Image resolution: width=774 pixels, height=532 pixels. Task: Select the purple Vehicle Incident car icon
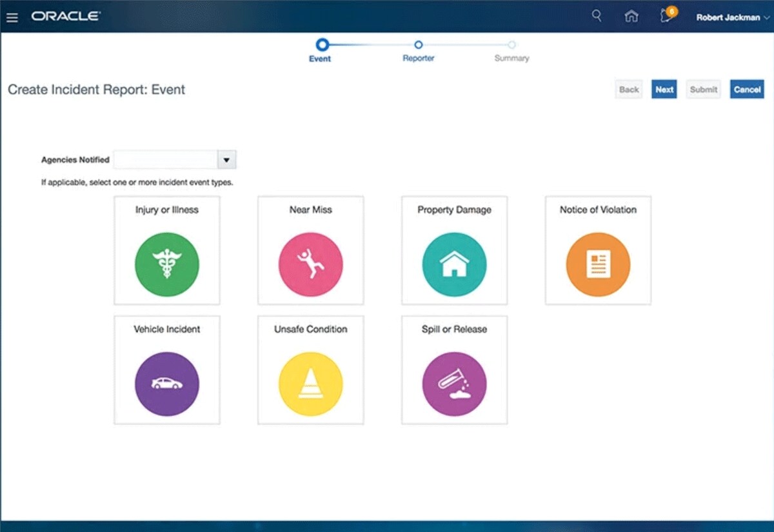(x=167, y=384)
